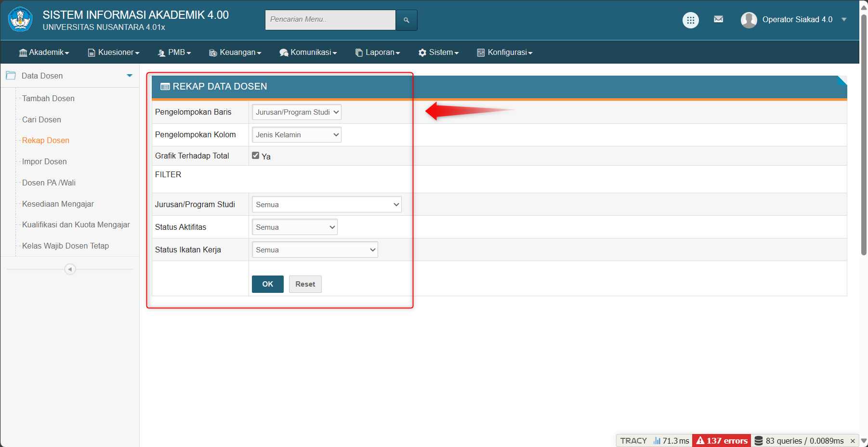Viewport: 868px width, 447px height.
Task: Go to Tambah Dosen in sidebar
Action: pyautogui.click(x=48, y=98)
